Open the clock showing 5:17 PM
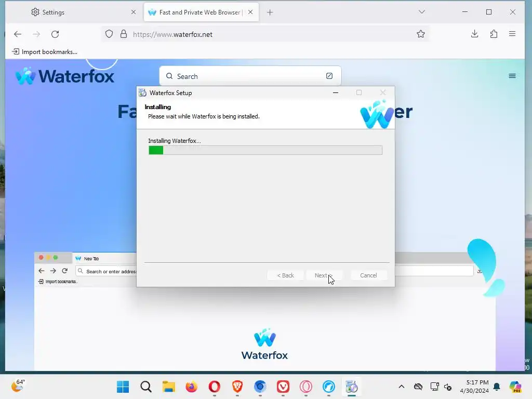 [474, 387]
